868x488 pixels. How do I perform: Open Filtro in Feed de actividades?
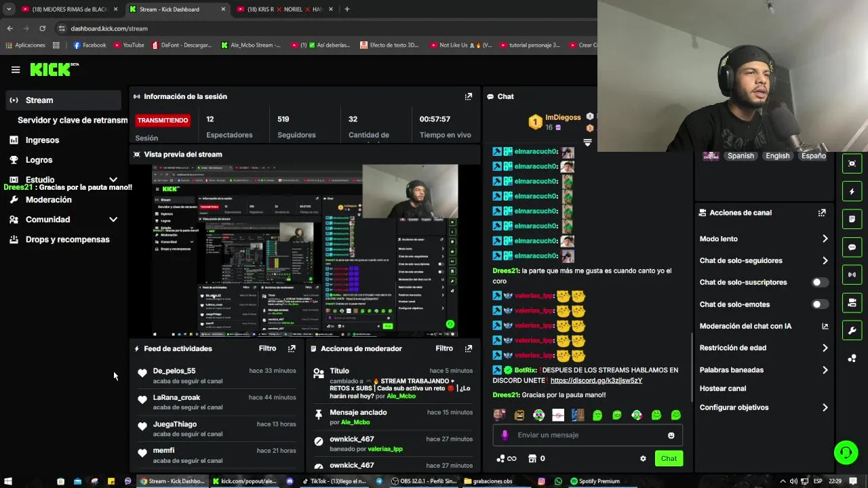267,348
